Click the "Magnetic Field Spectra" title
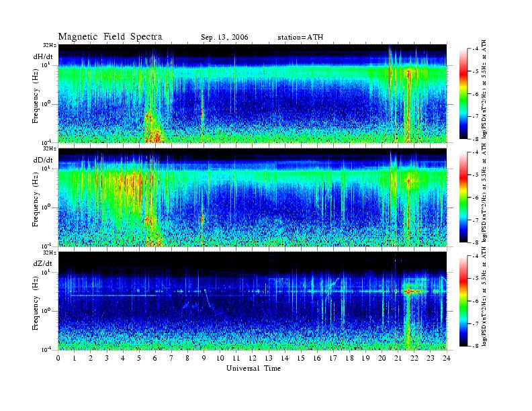 click(x=110, y=37)
